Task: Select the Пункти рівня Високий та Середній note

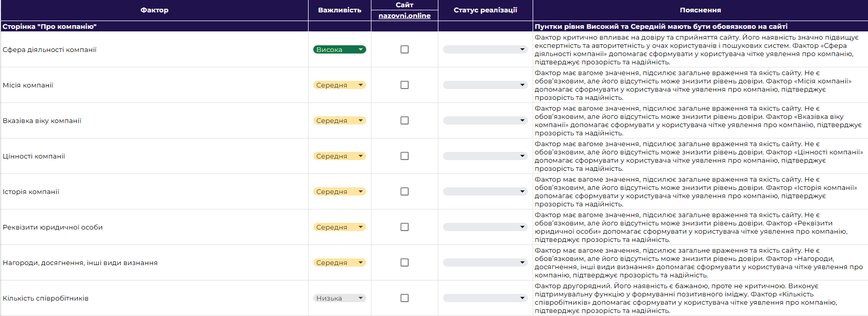Action: coord(700,26)
